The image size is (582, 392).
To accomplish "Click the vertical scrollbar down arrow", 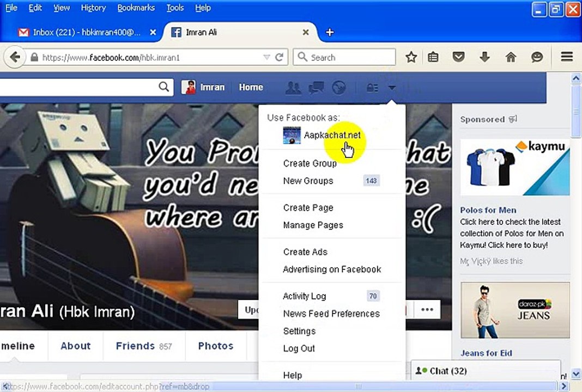I will tap(575, 373).
